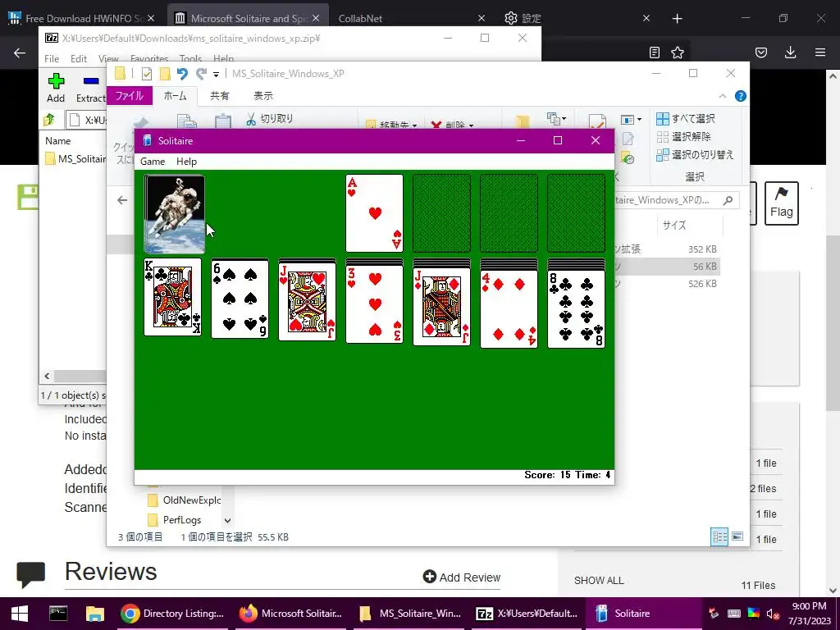This screenshot has width=840, height=630.
Task: Switch Explorer to large icons view
Action: [x=737, y=536]
